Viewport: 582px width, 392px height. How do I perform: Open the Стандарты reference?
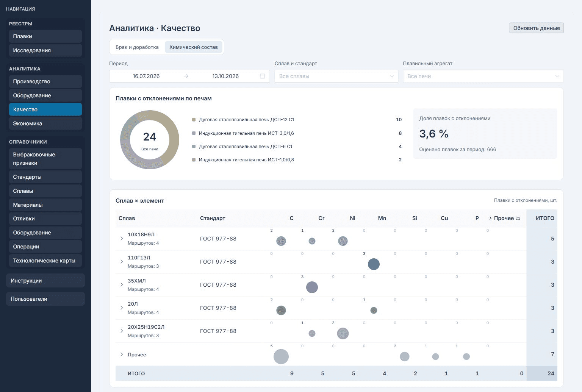[x=45, y=177]
